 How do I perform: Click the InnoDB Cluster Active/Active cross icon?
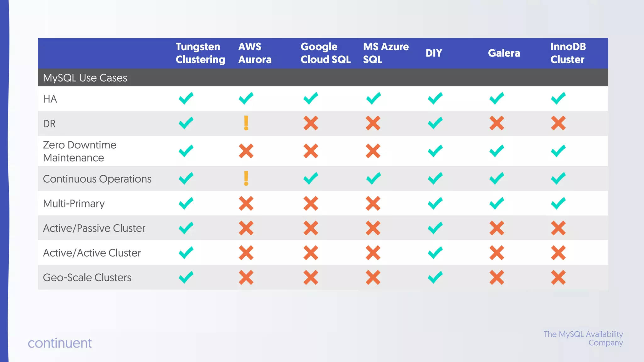[558, 253]
